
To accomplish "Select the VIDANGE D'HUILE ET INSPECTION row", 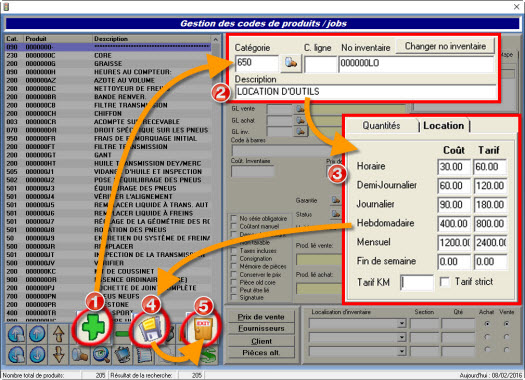I will (108, 171).
